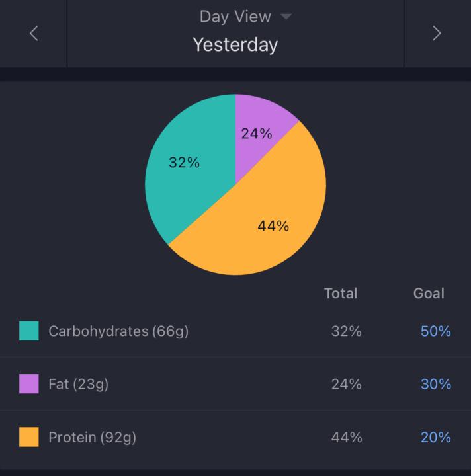Click the Total column header
Screen dimensions: 471x476
(341, 293)
